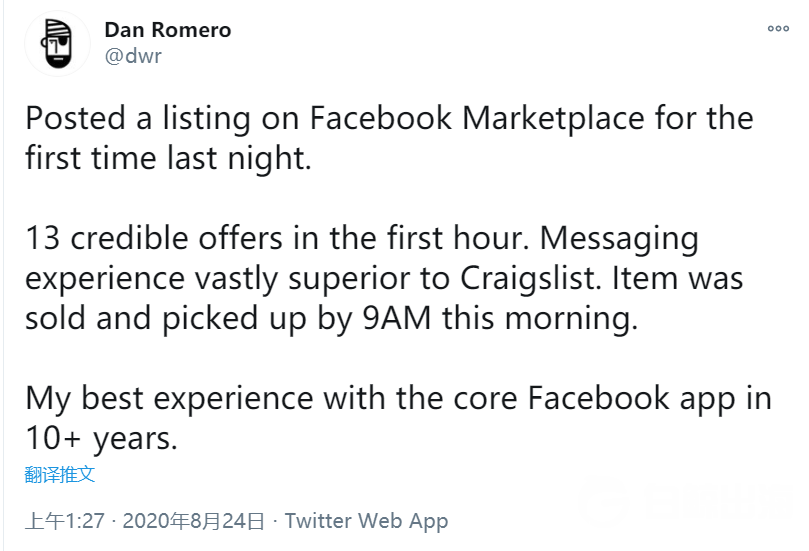The width and height of the screenshot is (809, 551).
Task: Click the @dwr username handle
Action: tap(133, 56)
